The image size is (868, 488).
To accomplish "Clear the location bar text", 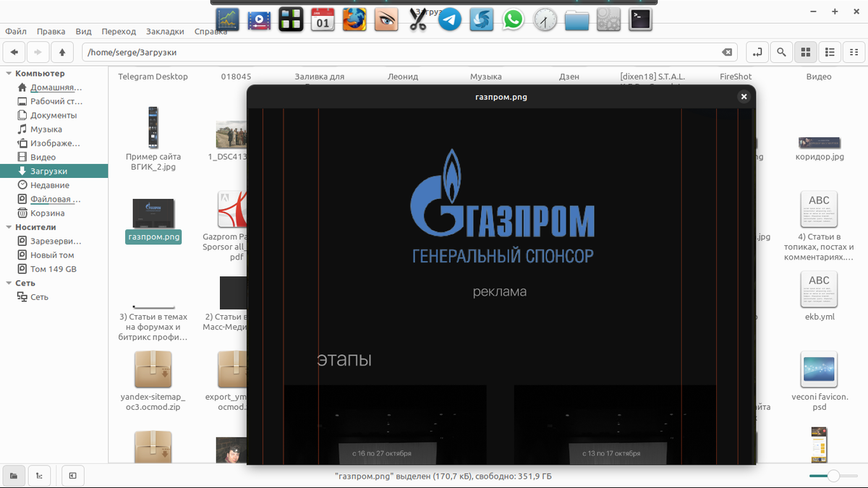I will pos(727,52).
